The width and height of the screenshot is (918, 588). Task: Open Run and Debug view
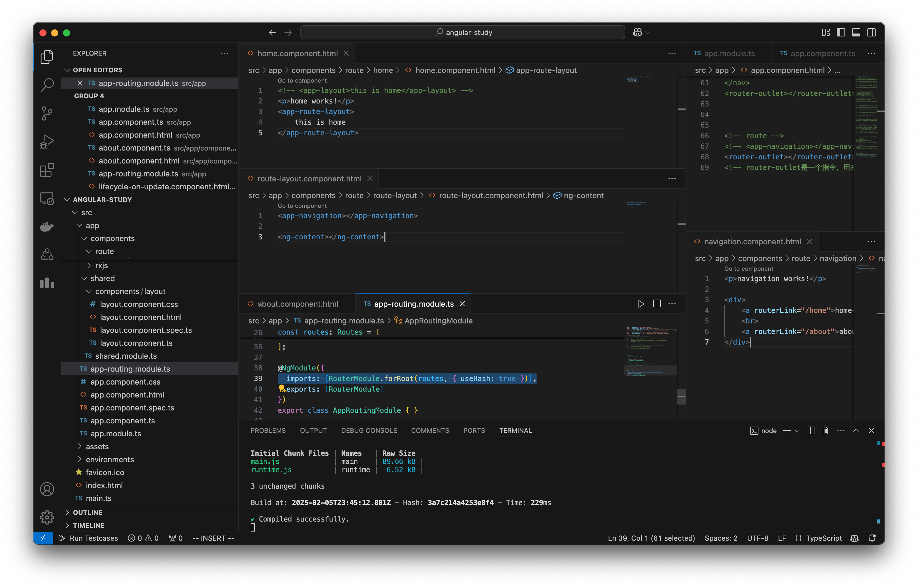pos(47,142)
